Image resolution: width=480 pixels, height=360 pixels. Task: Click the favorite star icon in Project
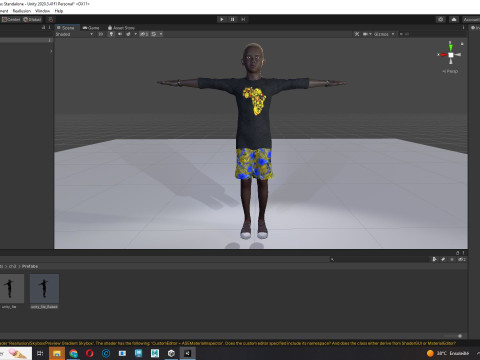click(452, 259)
